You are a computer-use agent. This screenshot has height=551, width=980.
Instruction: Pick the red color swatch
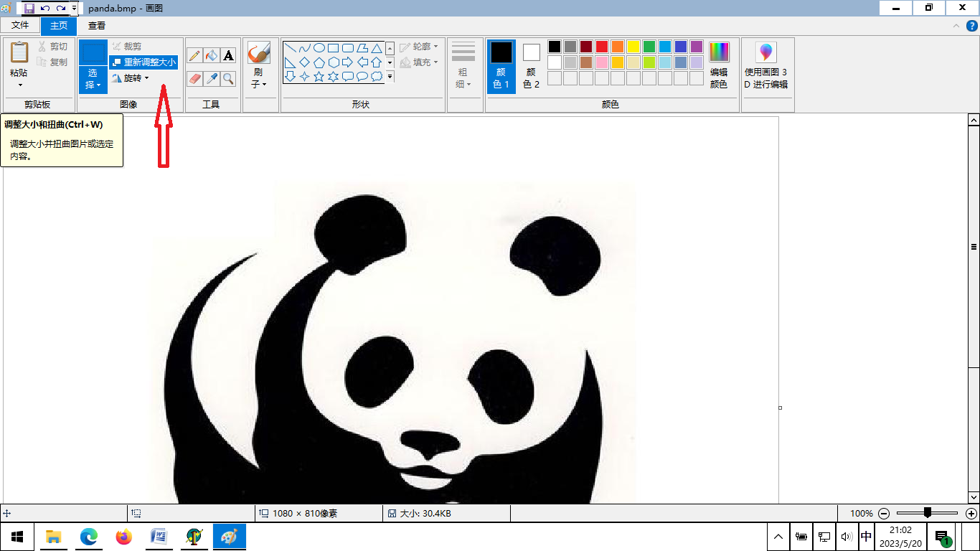click(x=602, y=47)
